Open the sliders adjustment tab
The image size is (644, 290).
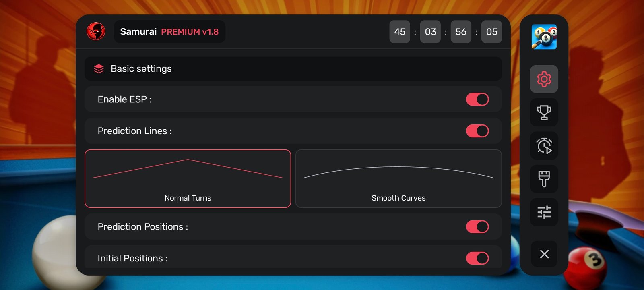coord(544,212)
